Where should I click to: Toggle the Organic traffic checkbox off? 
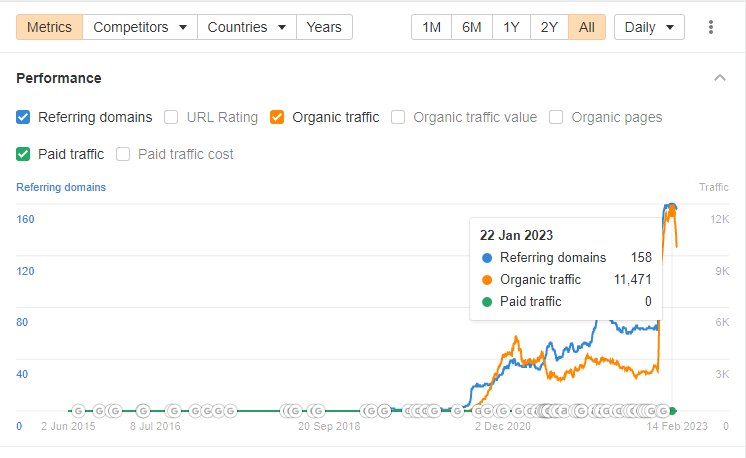[278, 117]
